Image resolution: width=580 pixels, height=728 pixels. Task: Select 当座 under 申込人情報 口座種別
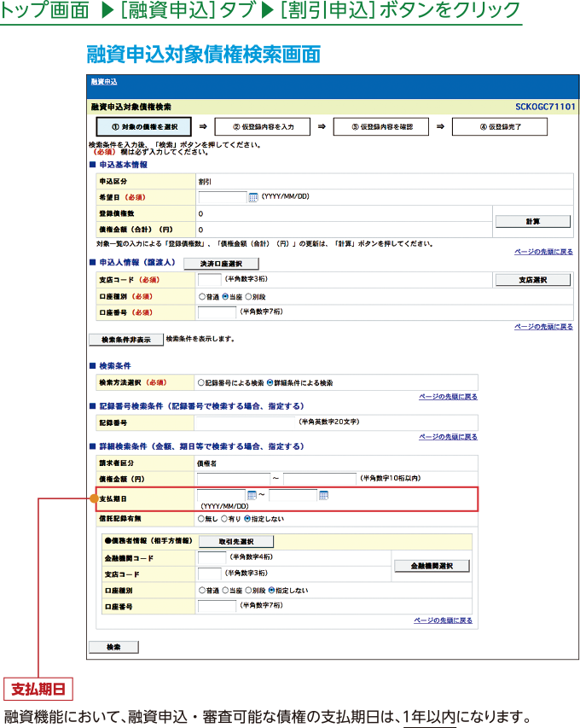coord(225,296)
